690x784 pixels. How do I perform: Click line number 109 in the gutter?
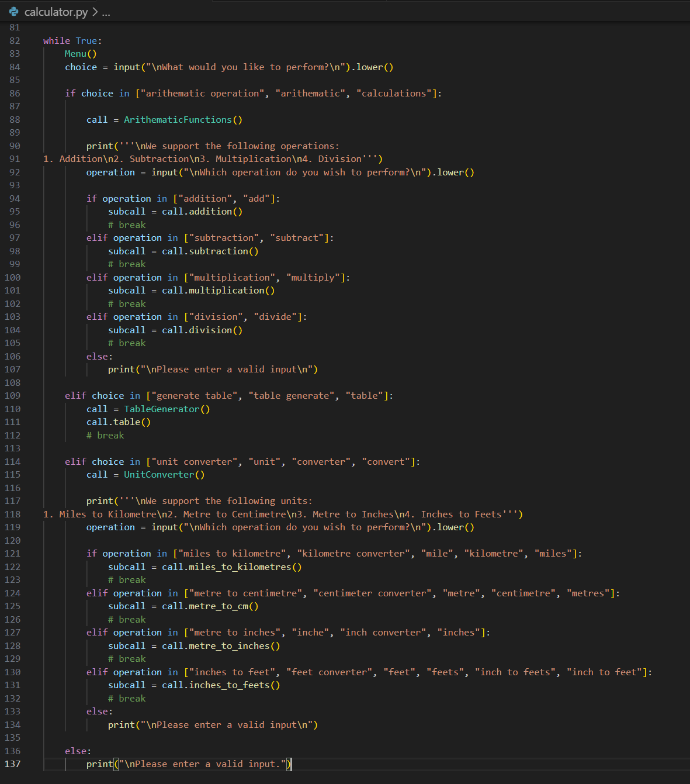(x=12, y=396)
